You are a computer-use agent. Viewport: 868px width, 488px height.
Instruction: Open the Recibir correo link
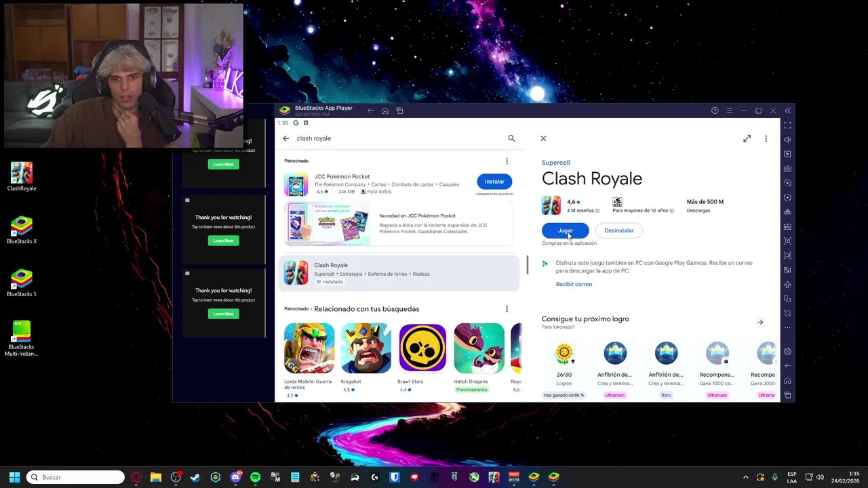pyautogui.click(x=574, y=284)
